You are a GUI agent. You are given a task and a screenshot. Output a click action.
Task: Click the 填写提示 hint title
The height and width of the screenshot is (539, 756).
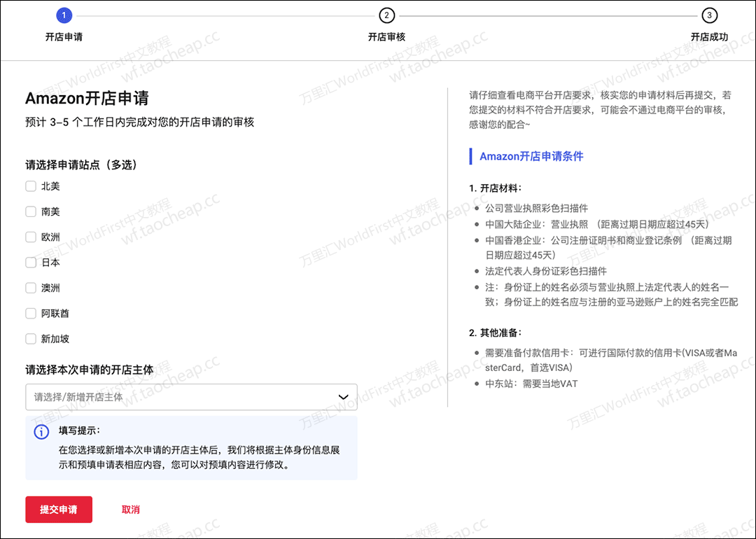coord(80,430)
